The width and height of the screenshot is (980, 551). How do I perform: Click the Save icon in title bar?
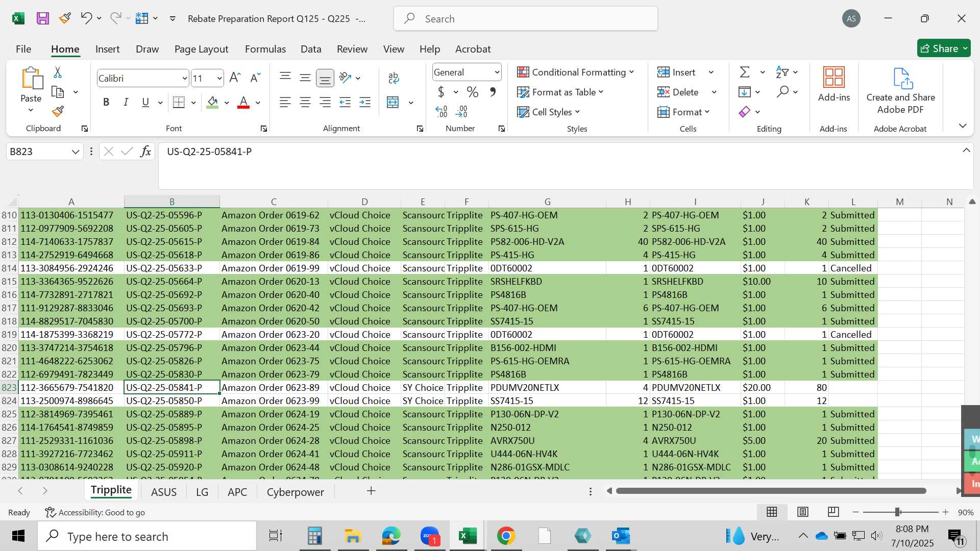pyautogui.click(x=43, y=19)
